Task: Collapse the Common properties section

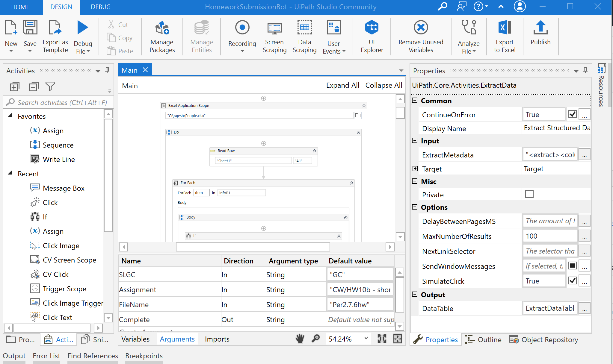Action: [x=415, y=101]
